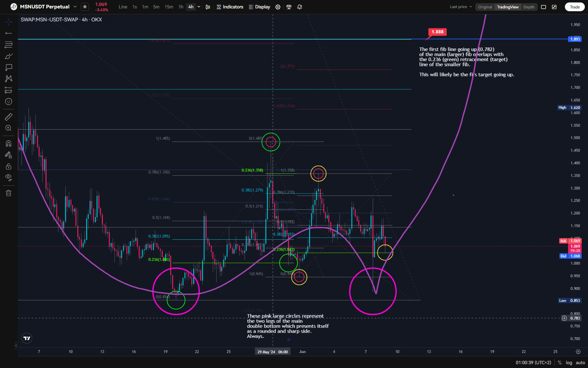Switch to the TradingView chart tab

pos(508,7)
